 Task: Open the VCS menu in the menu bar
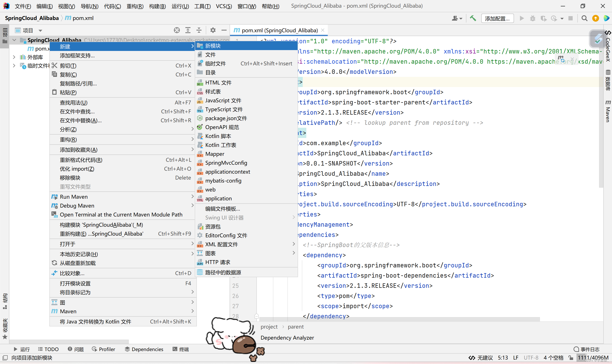click(224, 6)
